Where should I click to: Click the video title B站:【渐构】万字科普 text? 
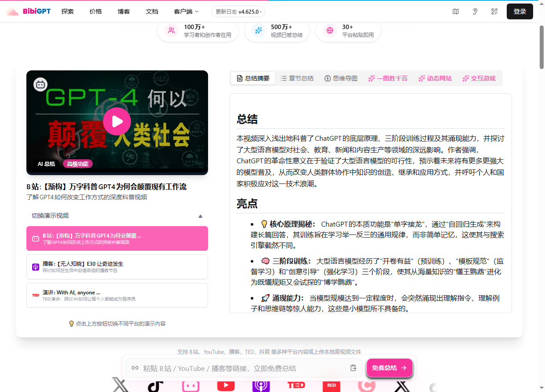106,187
